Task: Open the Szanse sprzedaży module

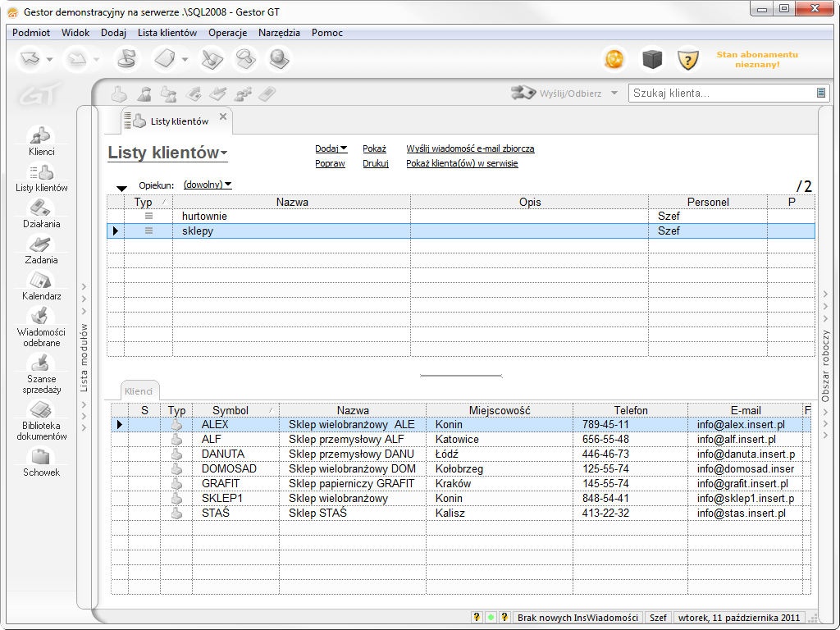Action: [41, 365]
